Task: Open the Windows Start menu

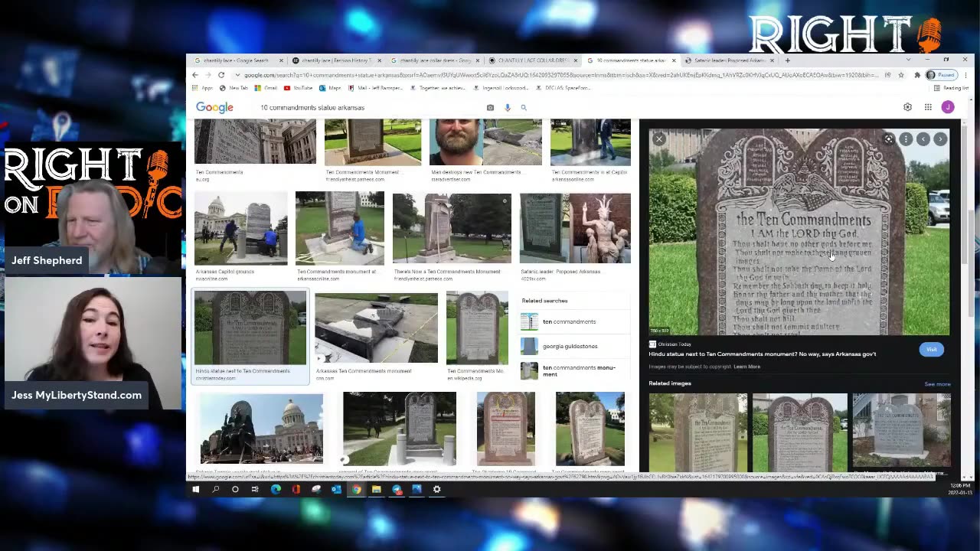Action: (196, 490)
